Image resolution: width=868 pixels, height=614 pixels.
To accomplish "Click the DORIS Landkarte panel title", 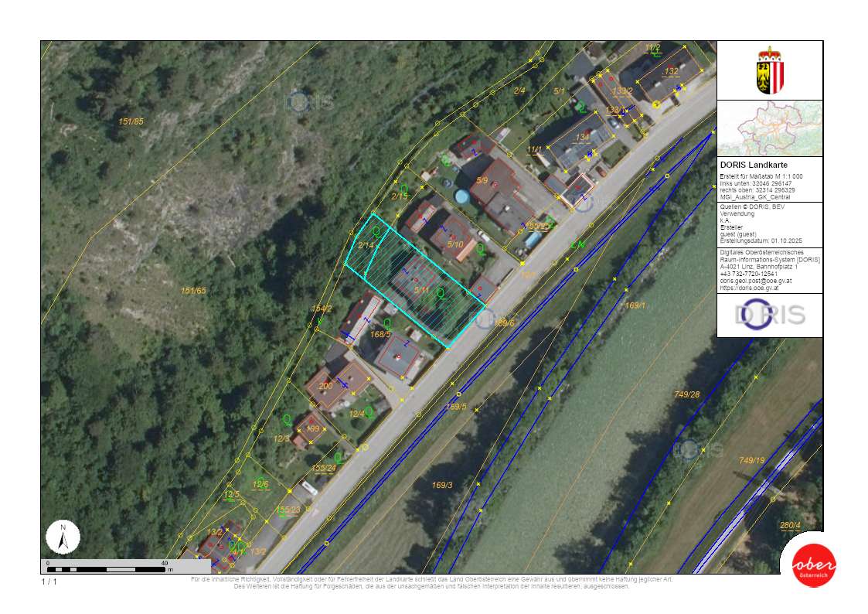I will pyautogui.click(x=753, y=164).
